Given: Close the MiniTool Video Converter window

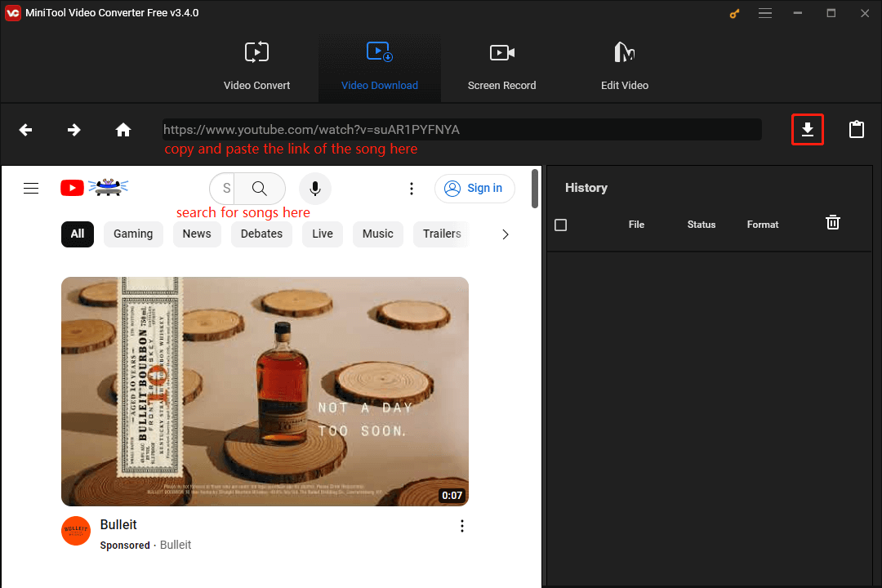Looking at the screenshot, I should (865, 13).
